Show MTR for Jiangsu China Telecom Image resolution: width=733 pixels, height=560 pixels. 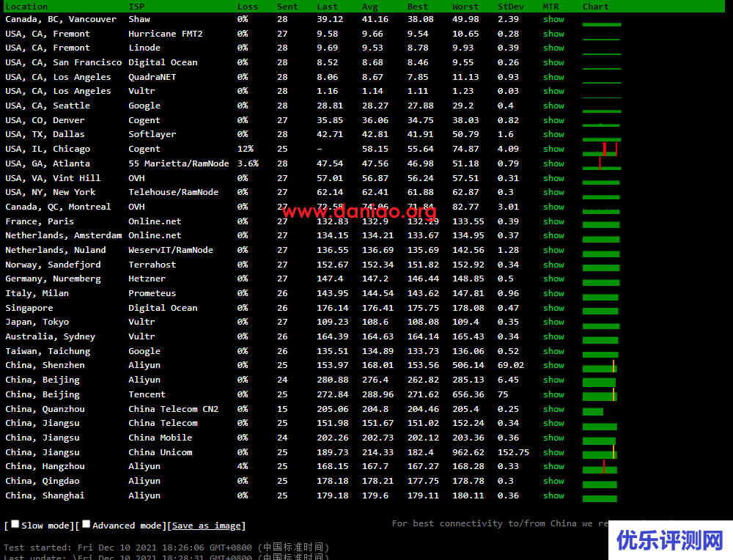553,423
